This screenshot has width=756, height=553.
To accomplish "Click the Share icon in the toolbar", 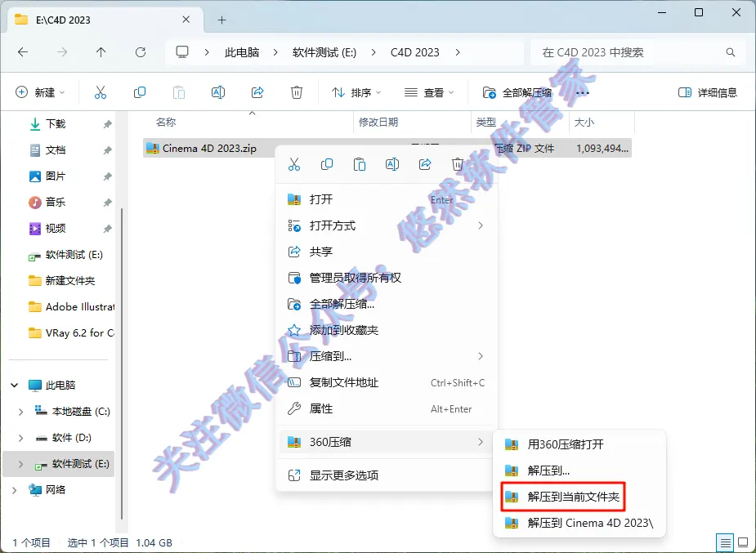I will point(257,92).
